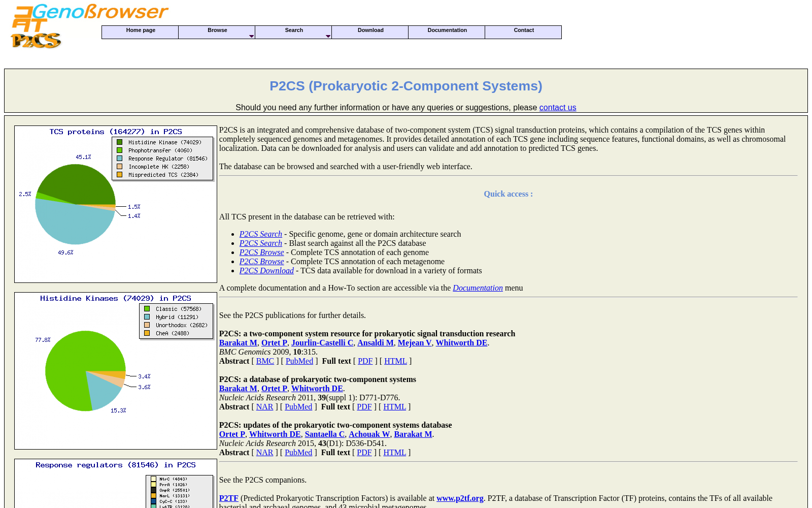Image resolution: width=812 pixels, height=508 pixels.
Task: Click the GenoBrowser logo
Action: pyautogui.click(x=99, y=12)
